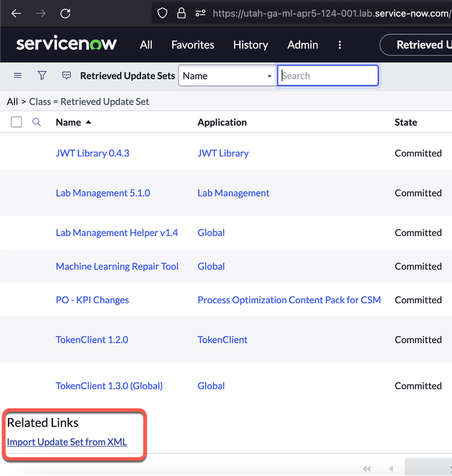Click the Retrieved Update Sets pill
Image resolution: width=452 pixels, height=476 pixels.
point(416,45)
